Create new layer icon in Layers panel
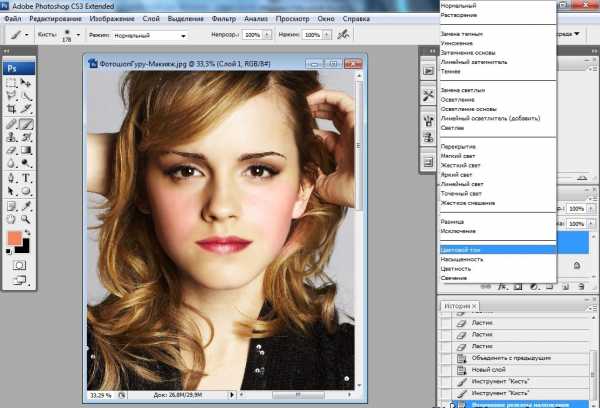 point(565,286)
